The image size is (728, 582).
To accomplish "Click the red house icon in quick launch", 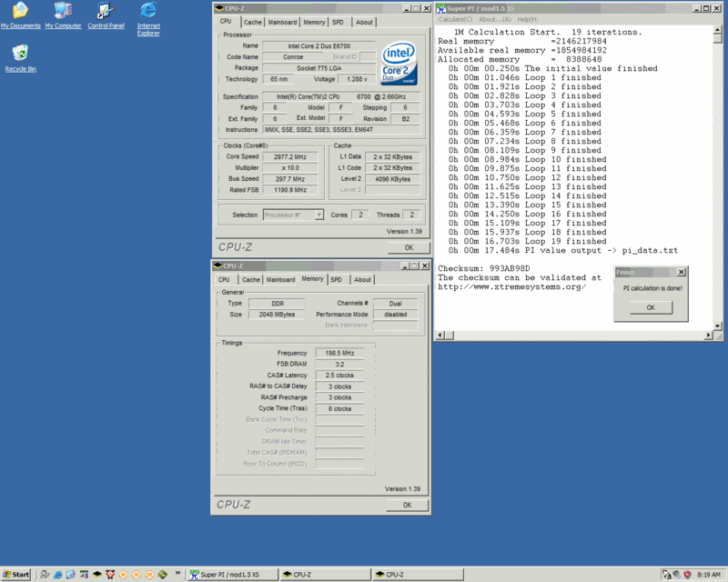I will 110,575.
